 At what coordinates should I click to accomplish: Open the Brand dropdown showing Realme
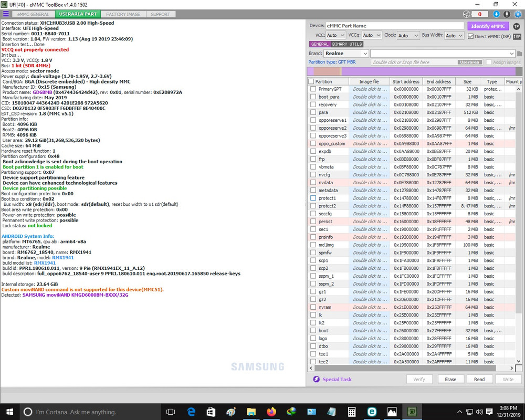[346, 53]
